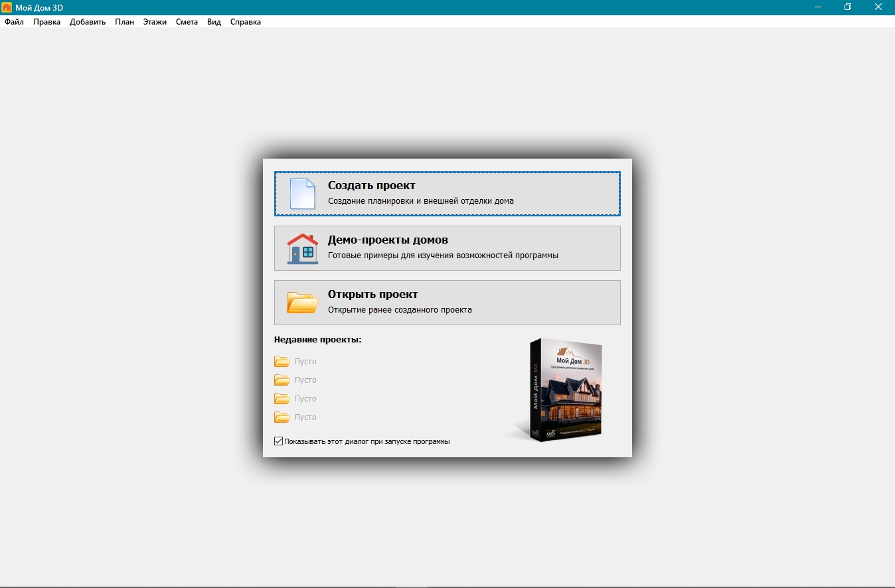Click 'Открытие ранее созданного проекта' text
The width and height of the screenshot is (895, 588).
(400, 309)
